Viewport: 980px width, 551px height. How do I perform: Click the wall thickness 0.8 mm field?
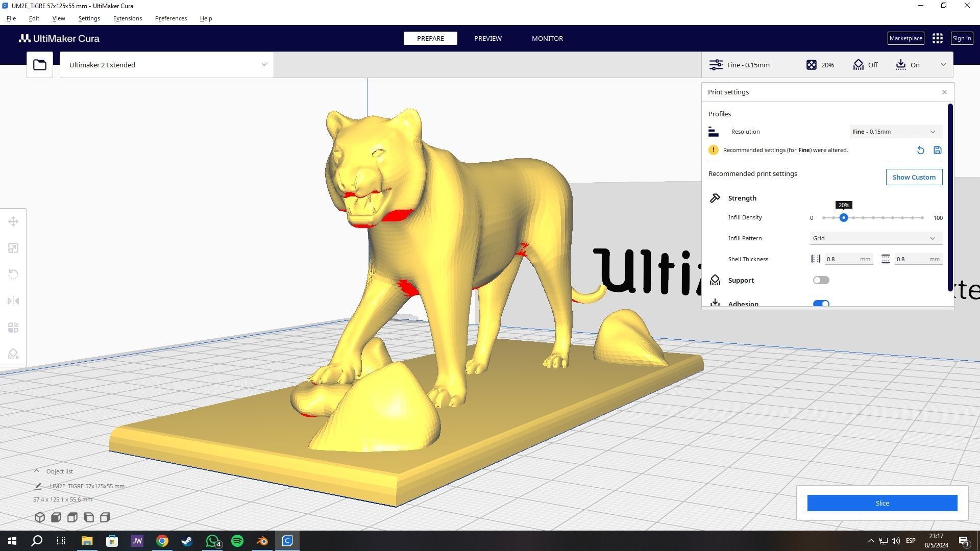tap(848, 259)
